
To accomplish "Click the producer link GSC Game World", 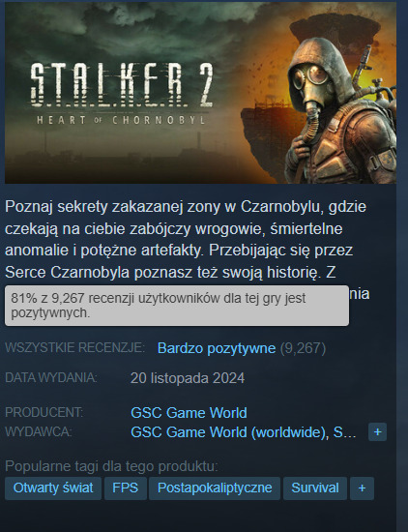I will [x=189, y=413].
